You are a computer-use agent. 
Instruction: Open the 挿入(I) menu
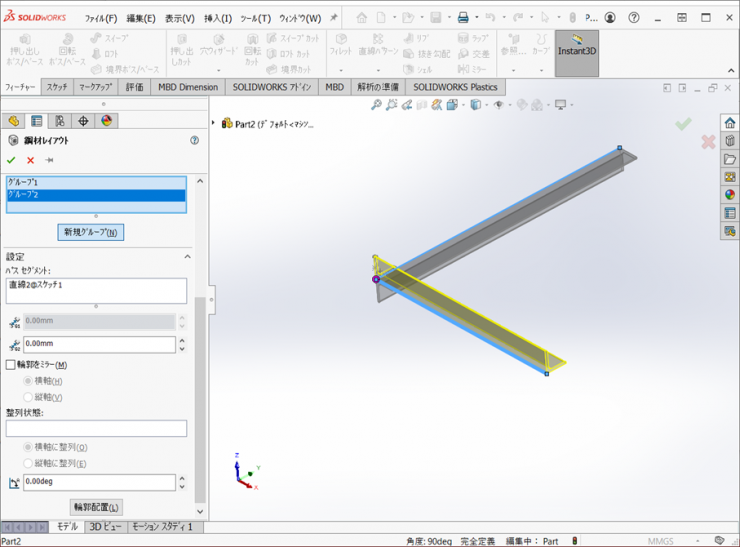(217, 18)
